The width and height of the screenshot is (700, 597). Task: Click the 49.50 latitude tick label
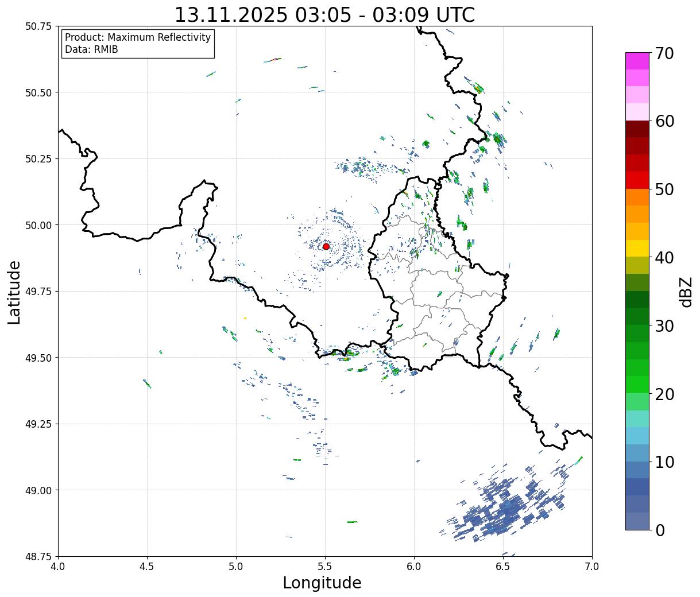(x=38, y=358)
